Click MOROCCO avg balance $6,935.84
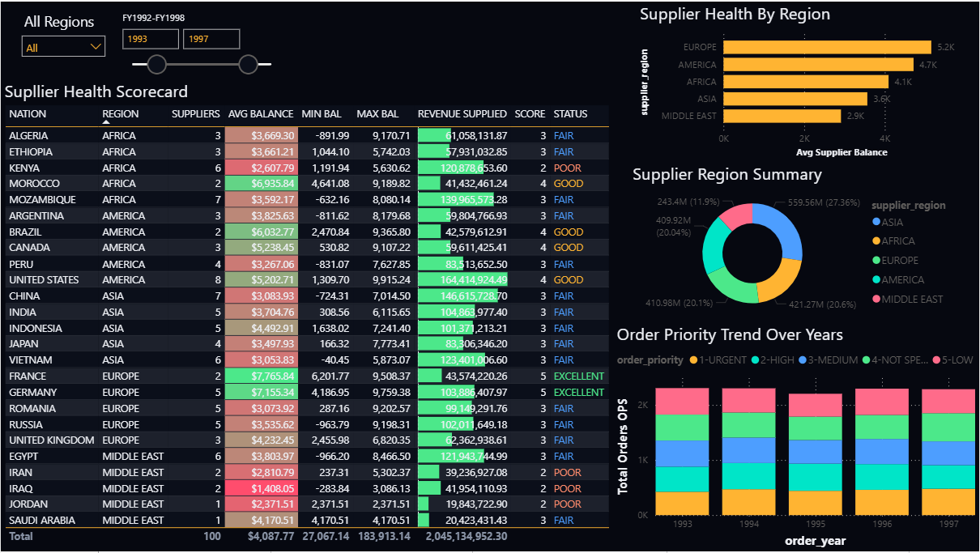 click(x=260, y=184)
